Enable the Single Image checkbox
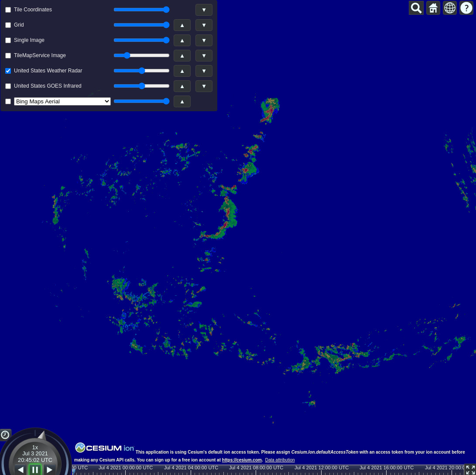 pos(8,41)
